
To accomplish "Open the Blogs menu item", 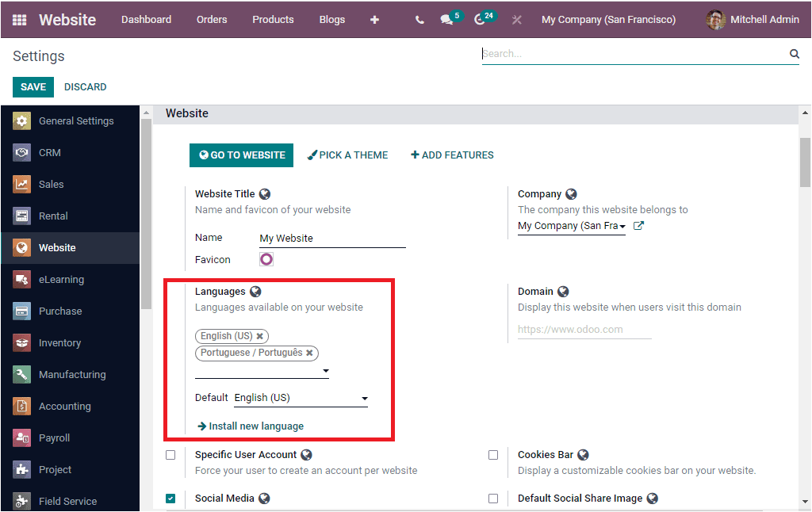I will click(x=331, y=19).
